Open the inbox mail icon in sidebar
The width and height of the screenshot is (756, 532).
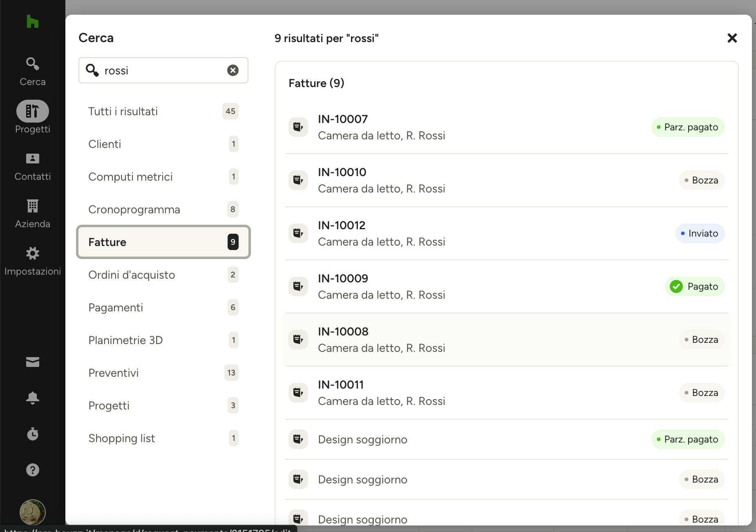32,362
